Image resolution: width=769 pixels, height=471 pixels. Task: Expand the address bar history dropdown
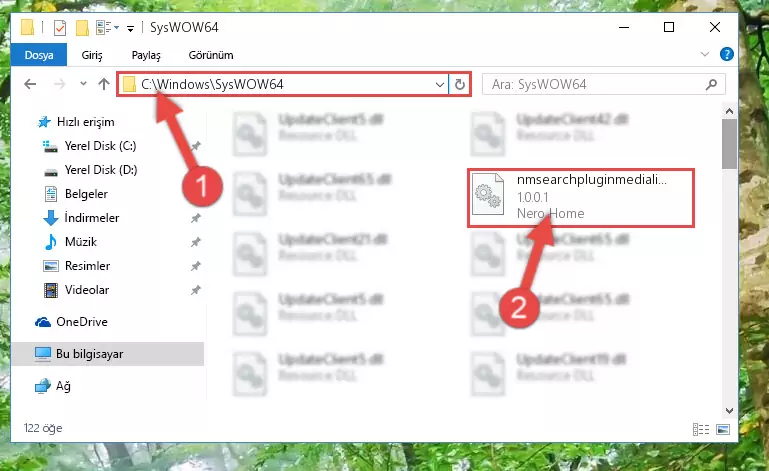point(440,84)
